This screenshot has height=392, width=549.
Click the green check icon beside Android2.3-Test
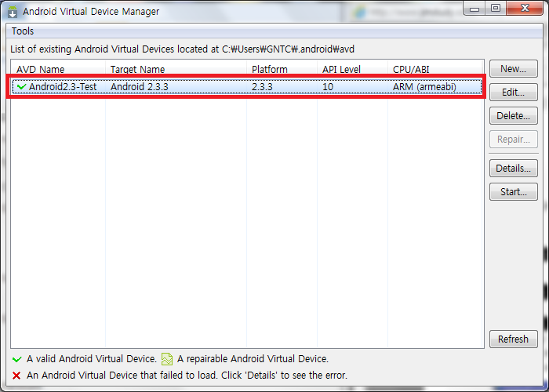click(22, 86)
